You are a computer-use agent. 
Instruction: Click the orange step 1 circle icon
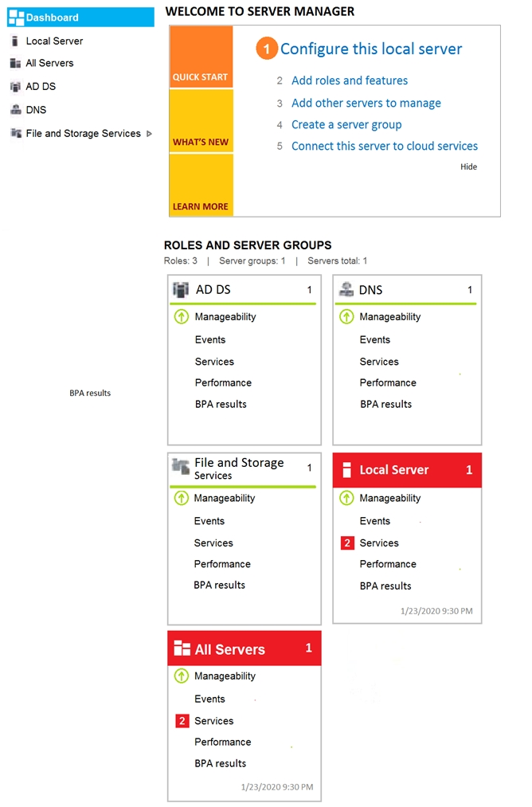(x=267, y=49)
